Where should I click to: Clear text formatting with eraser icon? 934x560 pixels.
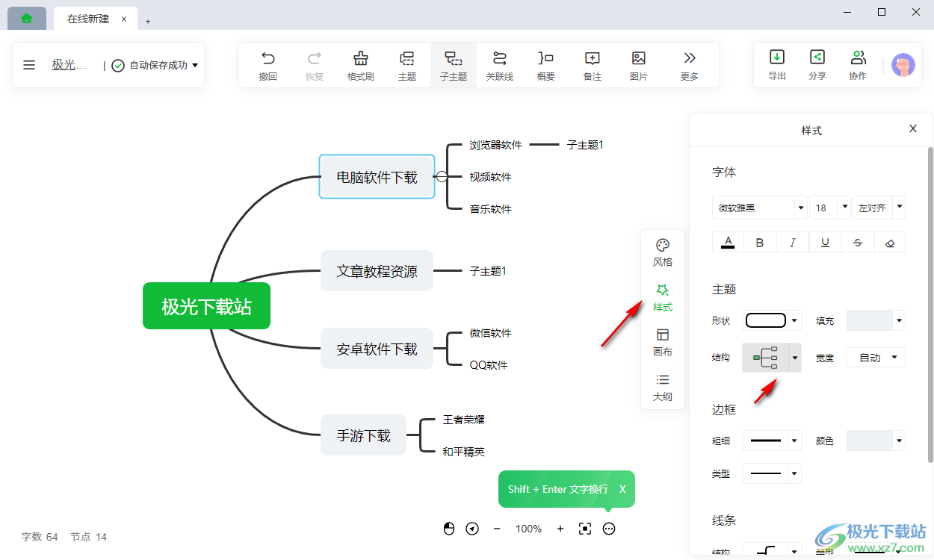(x=889, y=242)
